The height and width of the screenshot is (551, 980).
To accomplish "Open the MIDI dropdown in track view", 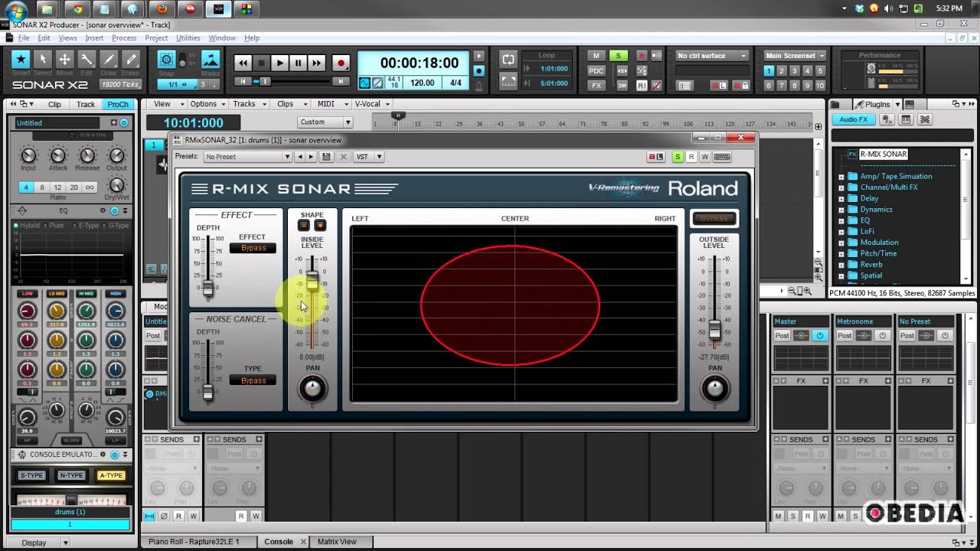I will coord(331,104).
